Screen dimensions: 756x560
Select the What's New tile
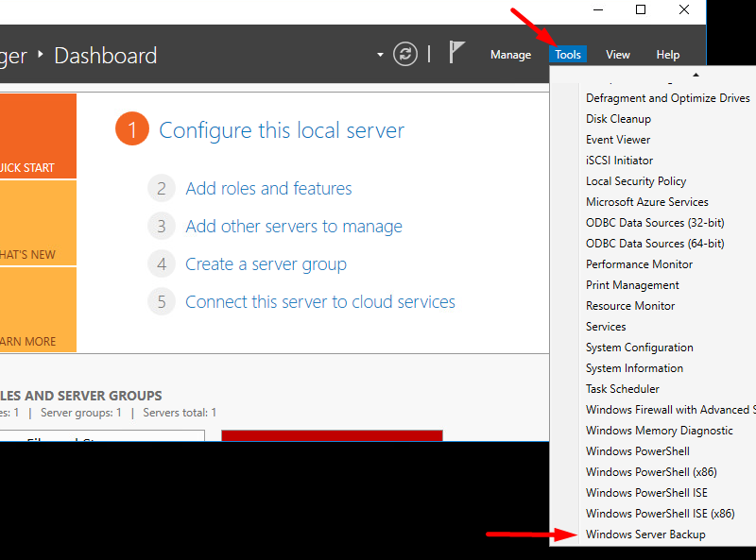pos(38,223)
